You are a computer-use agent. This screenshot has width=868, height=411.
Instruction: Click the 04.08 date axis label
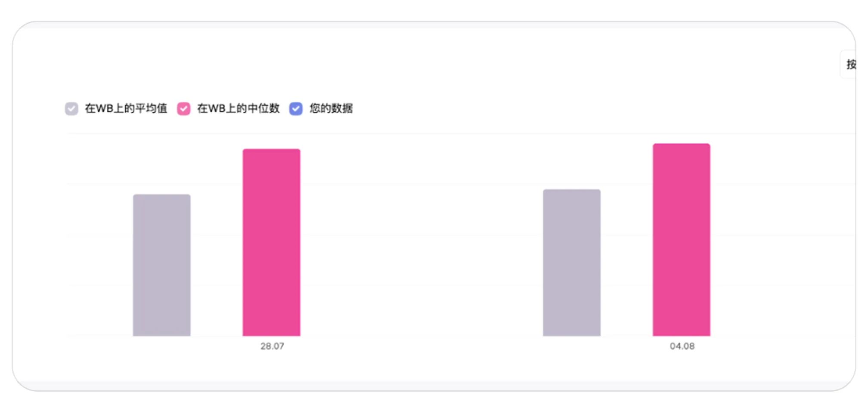tap(682, 346)
